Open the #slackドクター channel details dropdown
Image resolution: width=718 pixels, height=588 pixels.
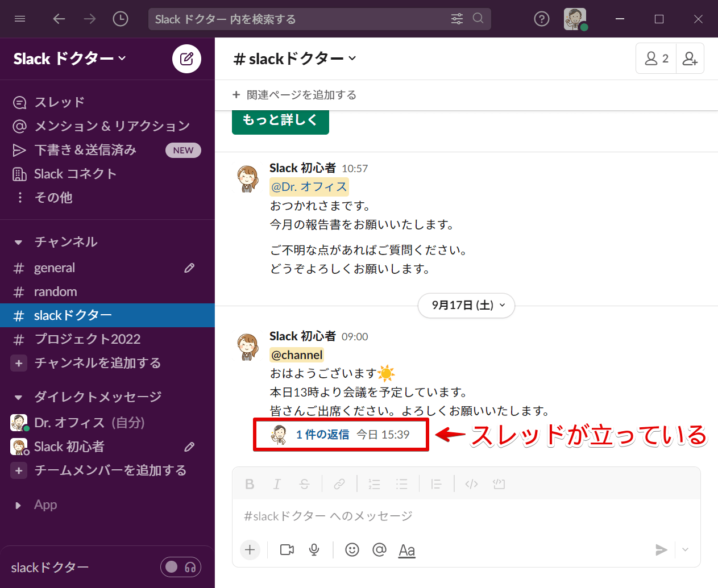(294, 59)
